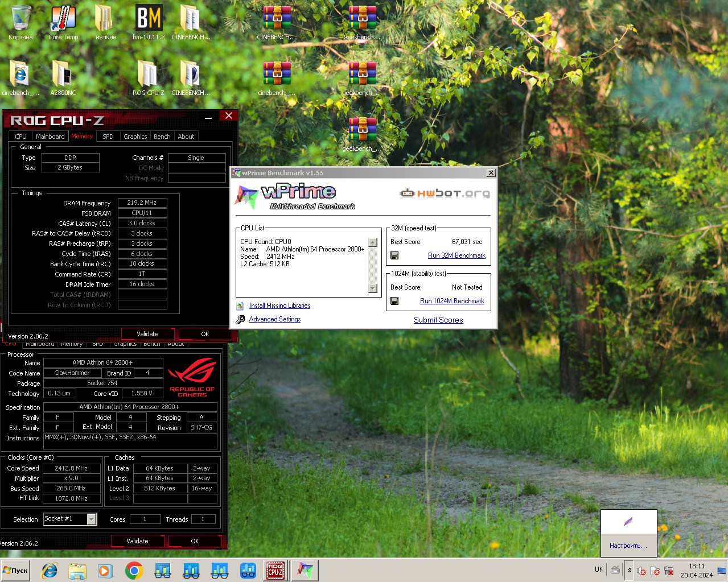Click the Bus Speed 268.0 MHz field
This screenshot has height=582, width=728.
click(71, 488)
